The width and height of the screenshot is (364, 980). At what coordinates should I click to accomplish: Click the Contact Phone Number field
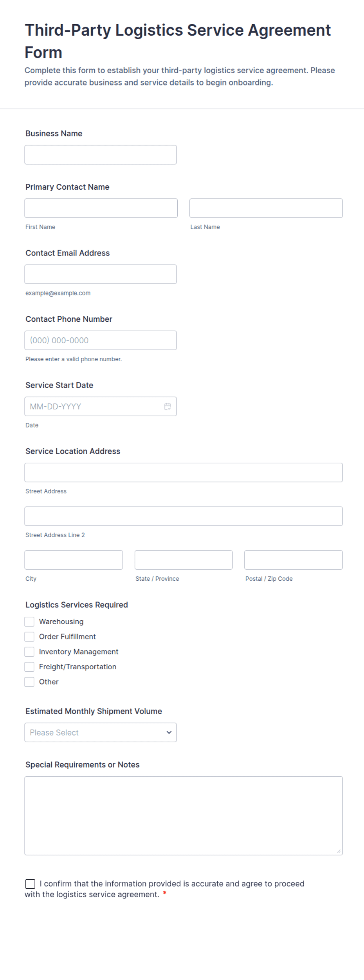tap(101, 341)
